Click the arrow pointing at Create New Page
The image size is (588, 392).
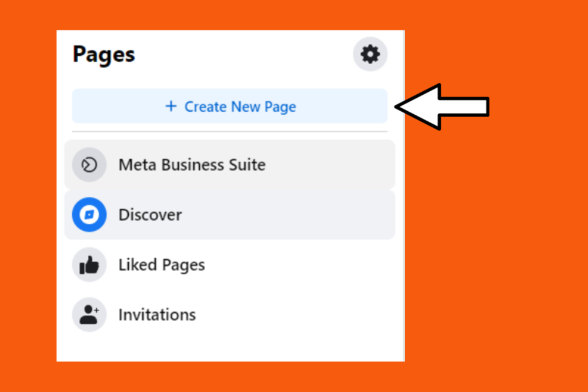[x=441, y=107]
